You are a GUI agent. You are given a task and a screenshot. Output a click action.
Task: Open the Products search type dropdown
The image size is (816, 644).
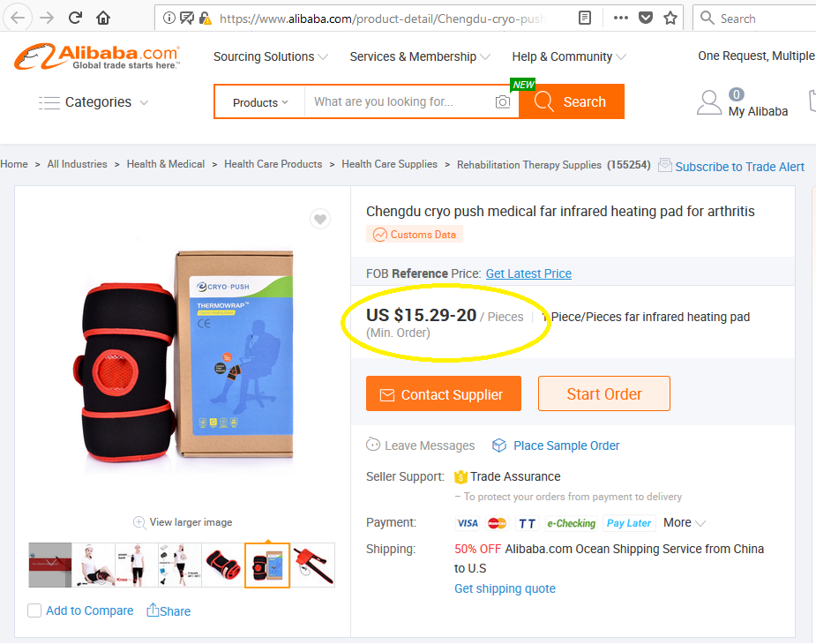[x=259, y=102]
